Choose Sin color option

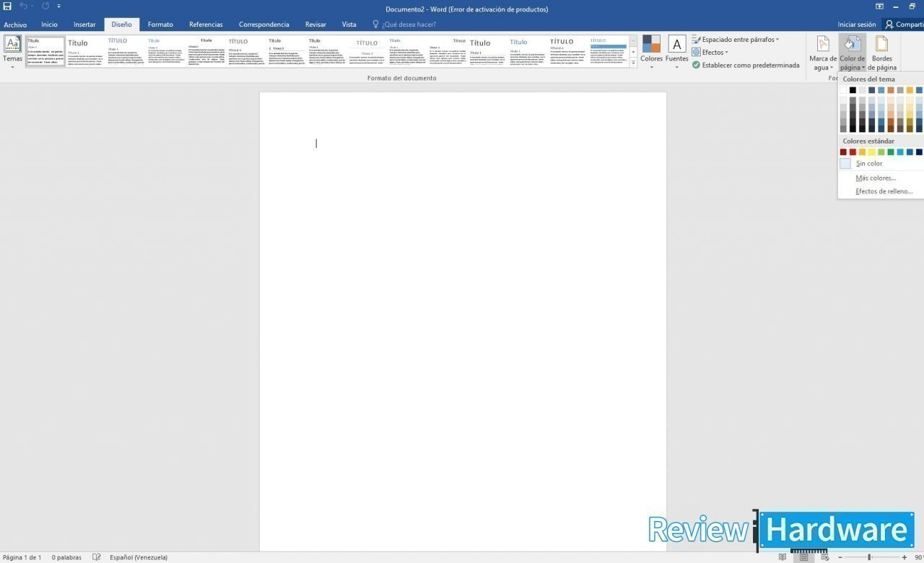pos(881,164)
